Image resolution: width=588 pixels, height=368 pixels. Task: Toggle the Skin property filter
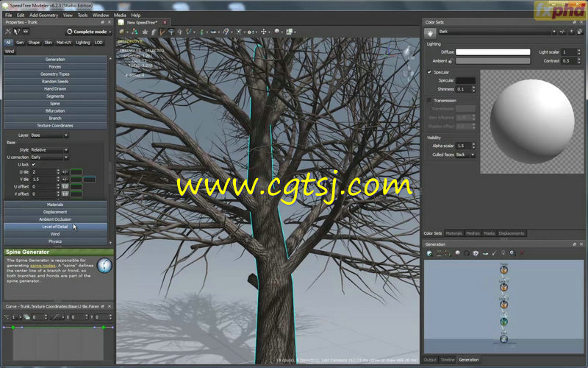tap(48, 43)
